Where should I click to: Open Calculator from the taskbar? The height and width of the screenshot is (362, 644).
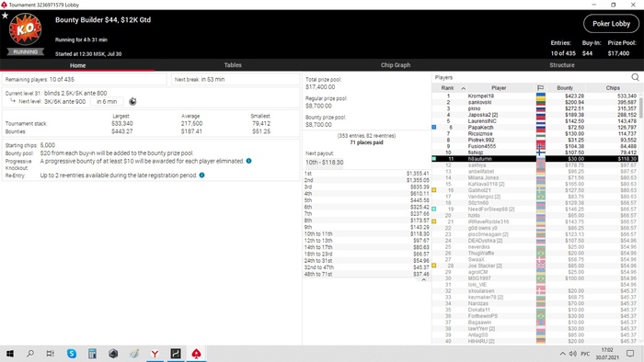92,354
